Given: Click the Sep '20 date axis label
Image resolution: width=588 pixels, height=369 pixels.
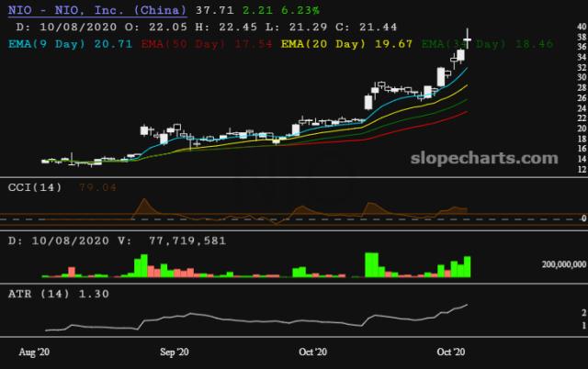Looking at the screenshot, I should (174, 352).
